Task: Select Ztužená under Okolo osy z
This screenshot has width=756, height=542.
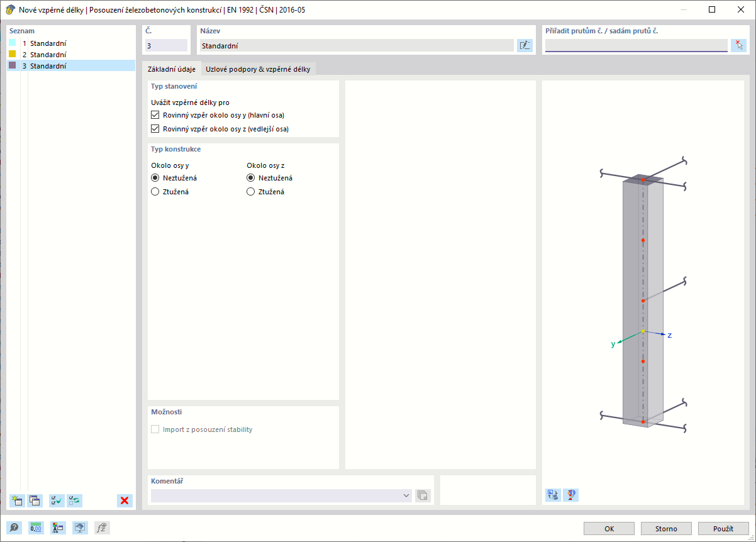Action: (251, 192)
